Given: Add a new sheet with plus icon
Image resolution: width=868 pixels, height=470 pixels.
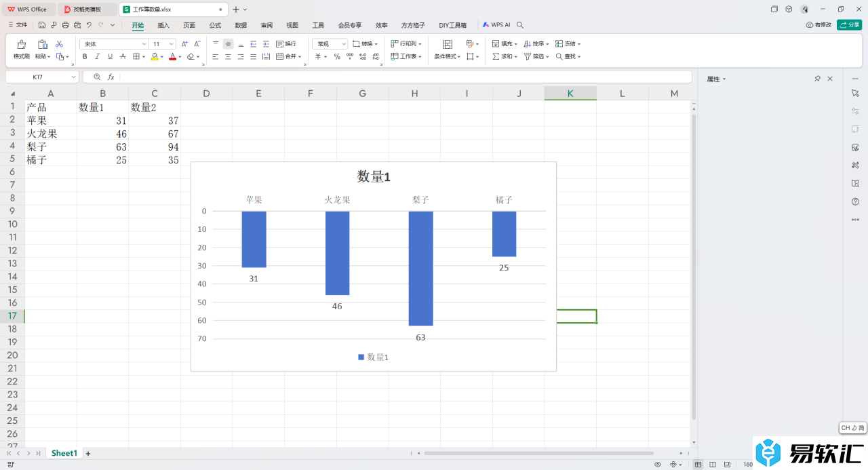Looking at the screenshot, I should tap(88, 453).
